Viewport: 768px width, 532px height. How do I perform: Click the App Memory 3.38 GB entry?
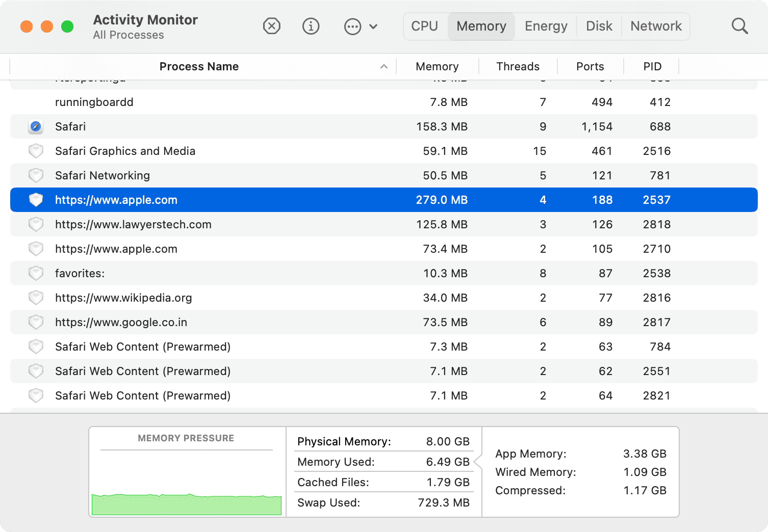pos(581,454)
